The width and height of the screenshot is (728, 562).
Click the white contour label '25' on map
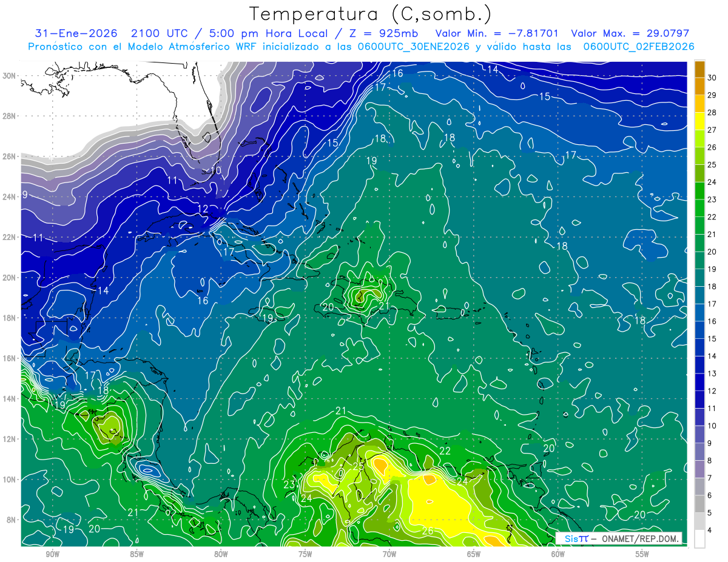(359, 466)
